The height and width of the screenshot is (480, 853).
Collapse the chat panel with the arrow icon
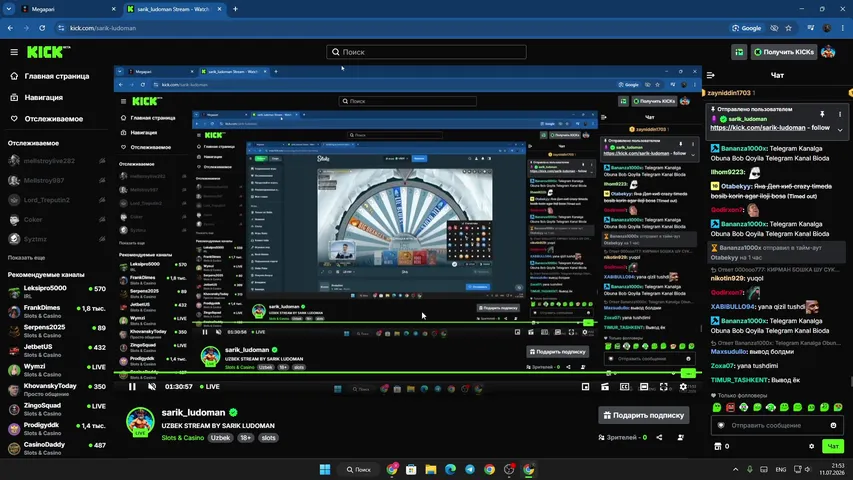(710, 75)
